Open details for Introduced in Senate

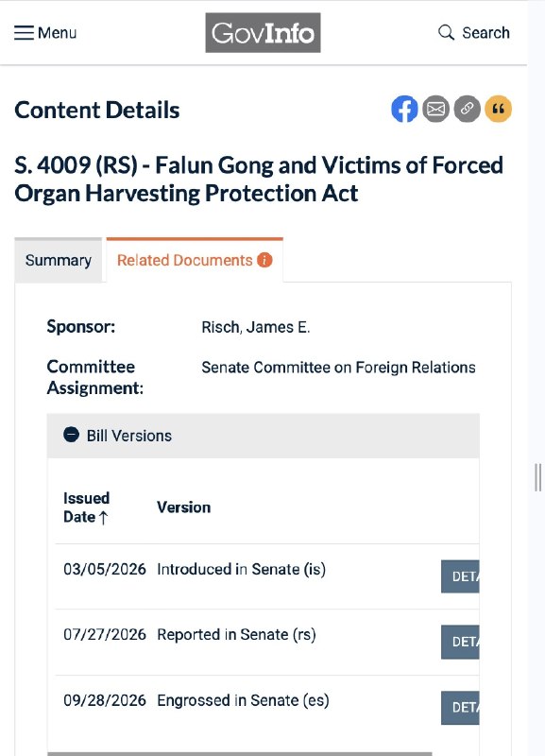click(460, 576)
